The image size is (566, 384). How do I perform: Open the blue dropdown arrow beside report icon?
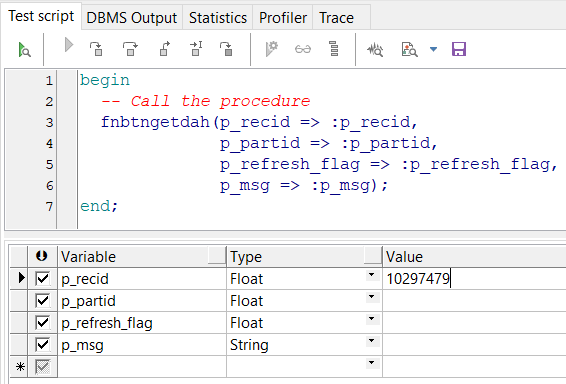tap(434, 49)
